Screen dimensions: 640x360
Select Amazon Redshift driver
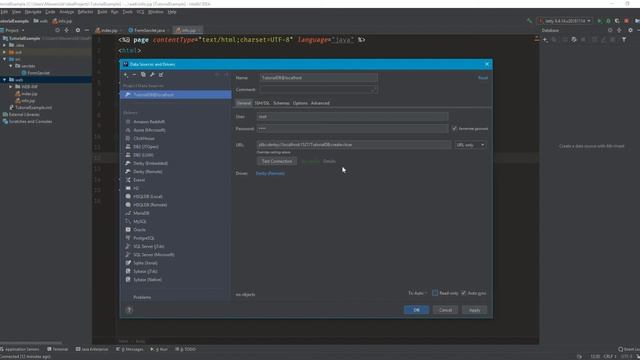click(x=149, y=122)
